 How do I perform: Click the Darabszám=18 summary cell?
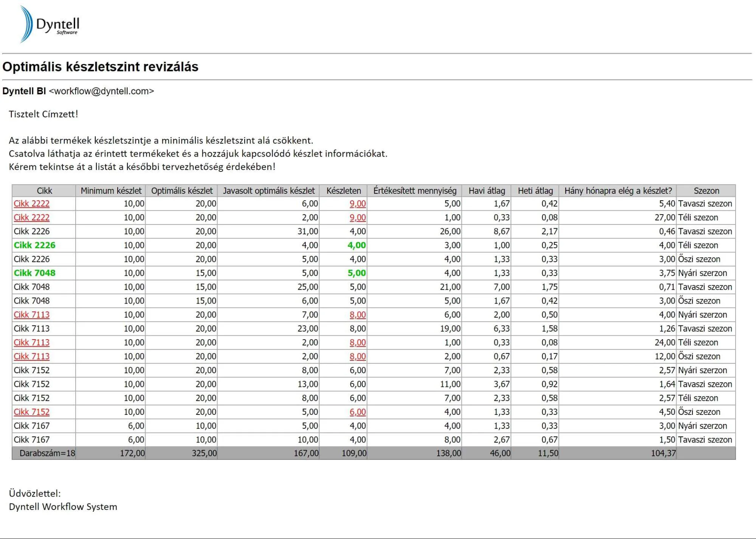[x=47, y=453]
